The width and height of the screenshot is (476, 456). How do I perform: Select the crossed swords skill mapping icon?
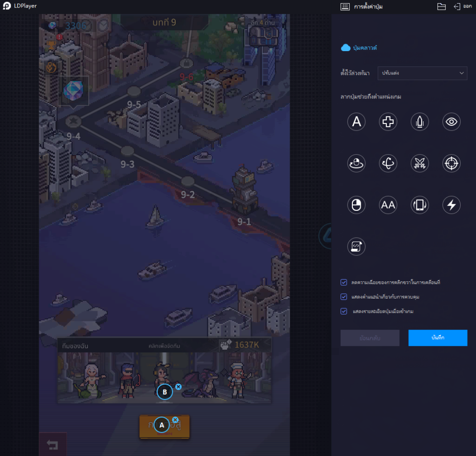(x=420, y=163)
